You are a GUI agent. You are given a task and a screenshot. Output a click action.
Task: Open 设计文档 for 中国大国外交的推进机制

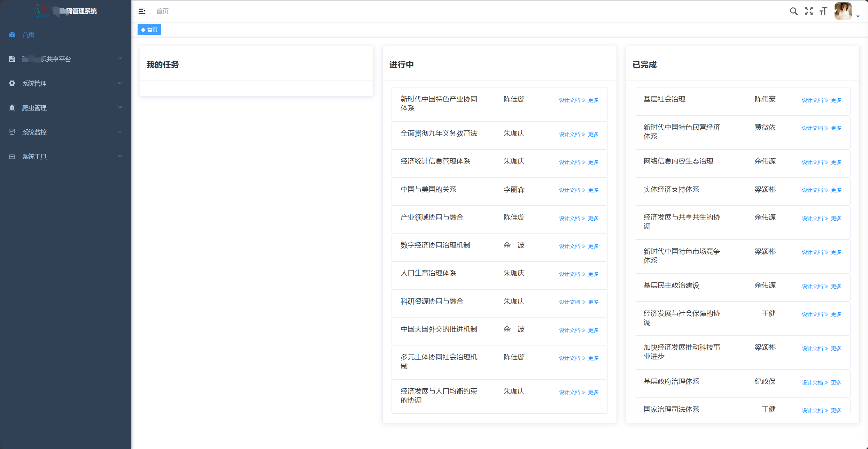(572, 330)
